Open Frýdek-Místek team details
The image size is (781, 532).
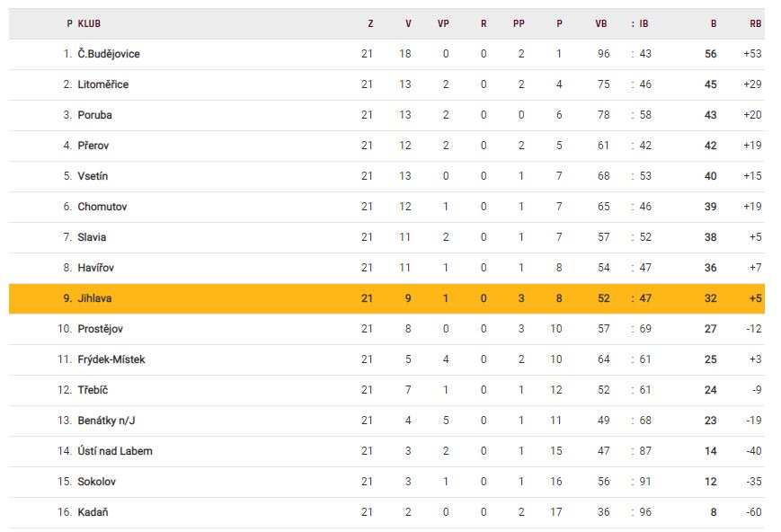111,359
